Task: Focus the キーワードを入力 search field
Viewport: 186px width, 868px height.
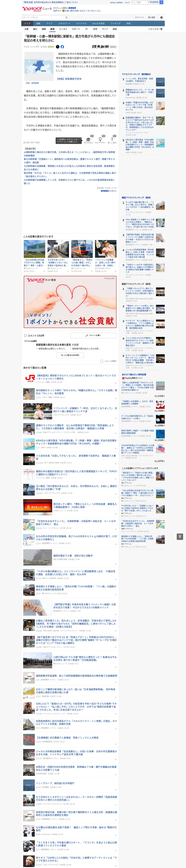Action: point(44,18)
